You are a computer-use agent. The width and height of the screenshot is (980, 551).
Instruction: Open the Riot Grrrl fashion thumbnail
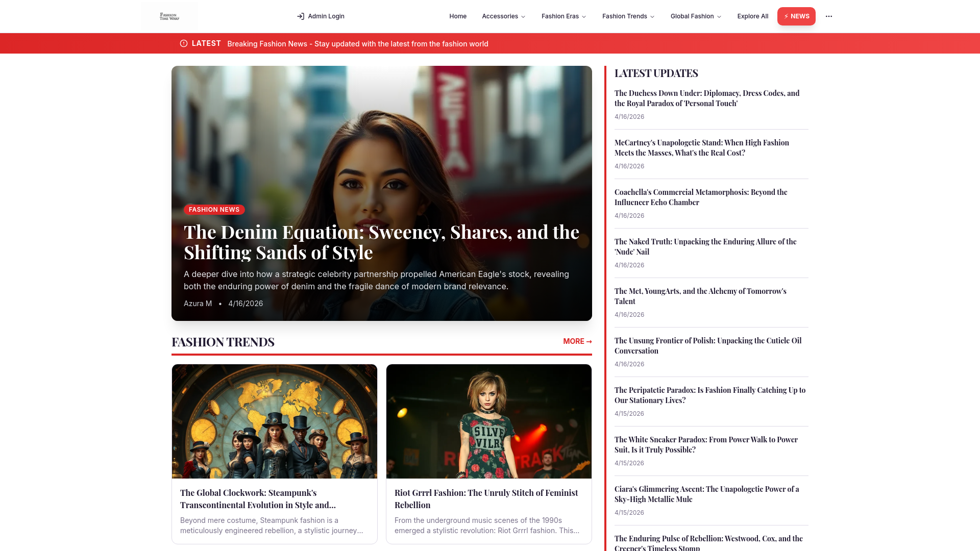click(x=488, y=421)
